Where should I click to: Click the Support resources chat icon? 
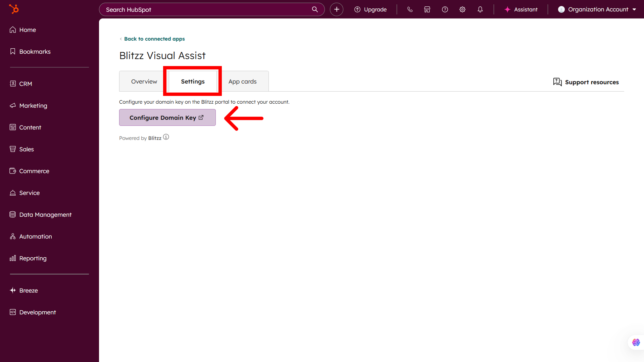pos(557,82)
